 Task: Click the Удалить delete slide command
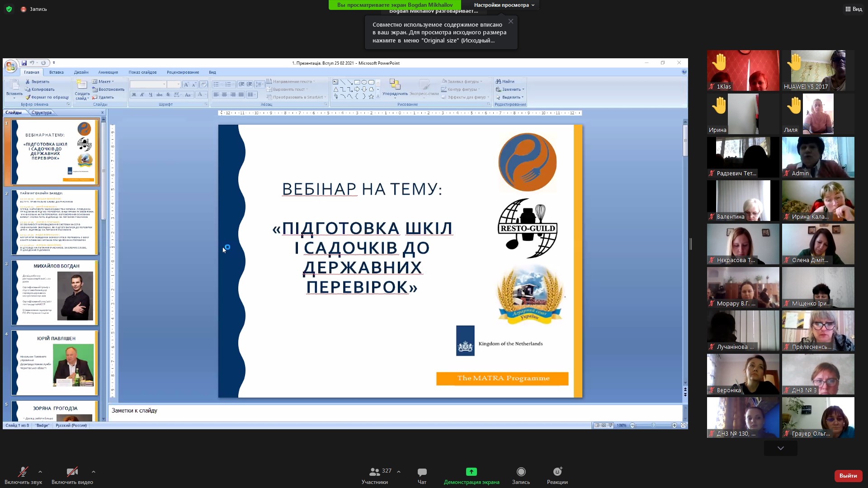tap(103, 97)
